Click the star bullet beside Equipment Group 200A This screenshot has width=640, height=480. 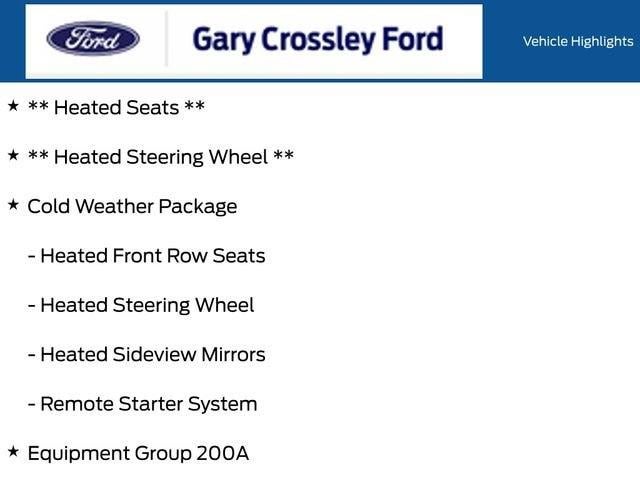tap(13, 452)
